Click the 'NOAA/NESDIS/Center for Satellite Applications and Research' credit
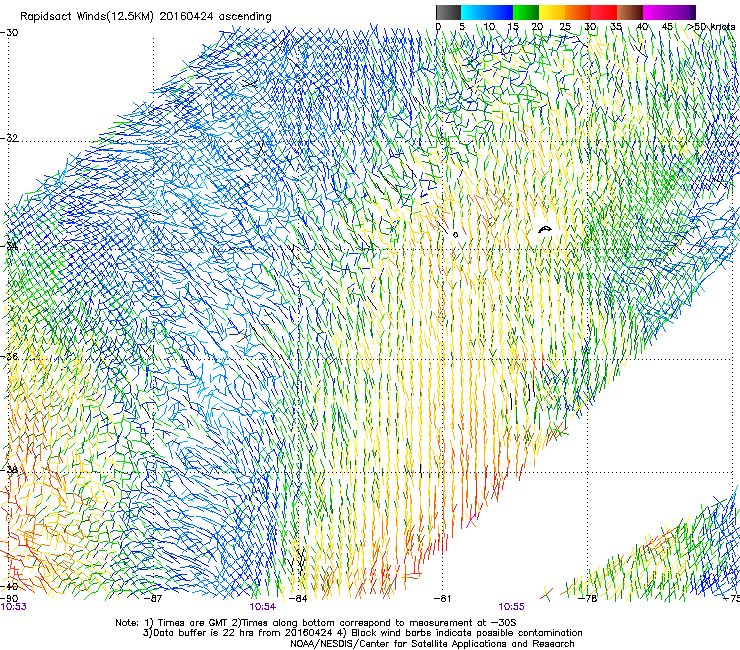 coord(432,644)
